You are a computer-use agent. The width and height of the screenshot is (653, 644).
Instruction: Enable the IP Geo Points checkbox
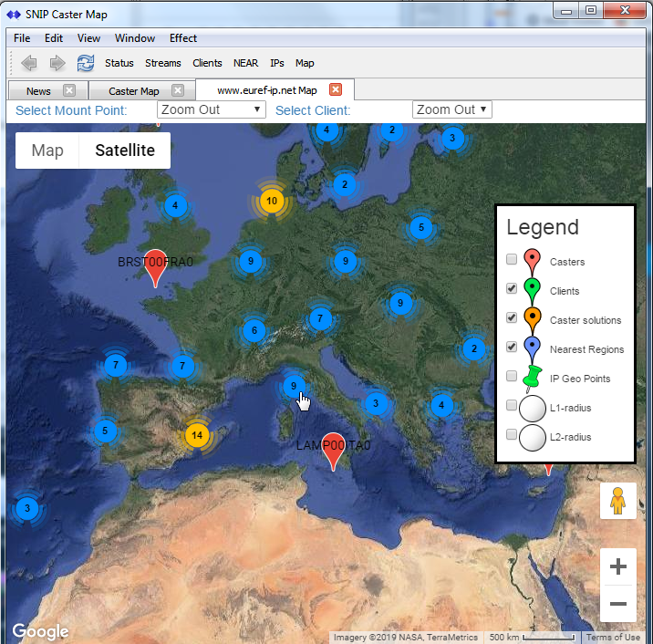(512, 376)
